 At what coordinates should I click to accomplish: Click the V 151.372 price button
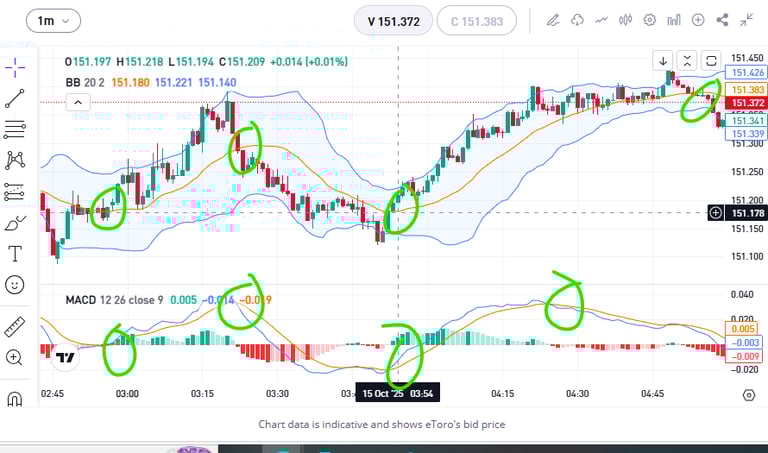pos(393,22)
